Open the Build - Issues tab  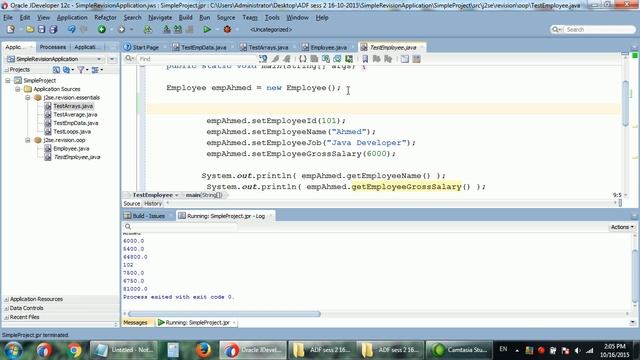(148, 216)
